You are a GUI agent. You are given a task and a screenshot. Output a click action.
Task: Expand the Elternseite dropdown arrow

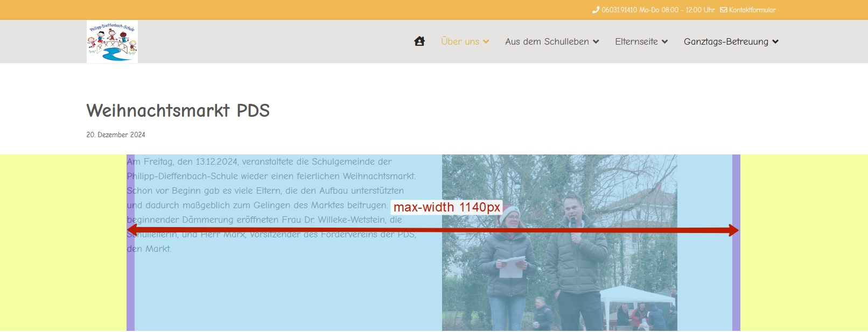click(x=665, y=42)
